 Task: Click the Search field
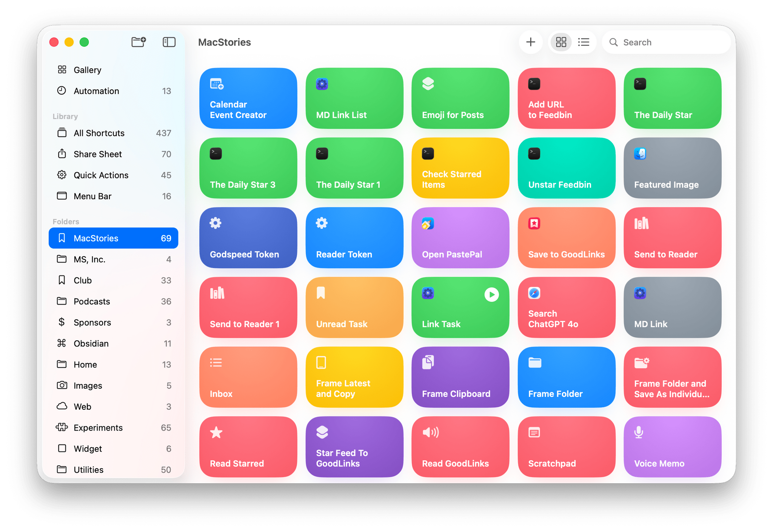(667, 42)
